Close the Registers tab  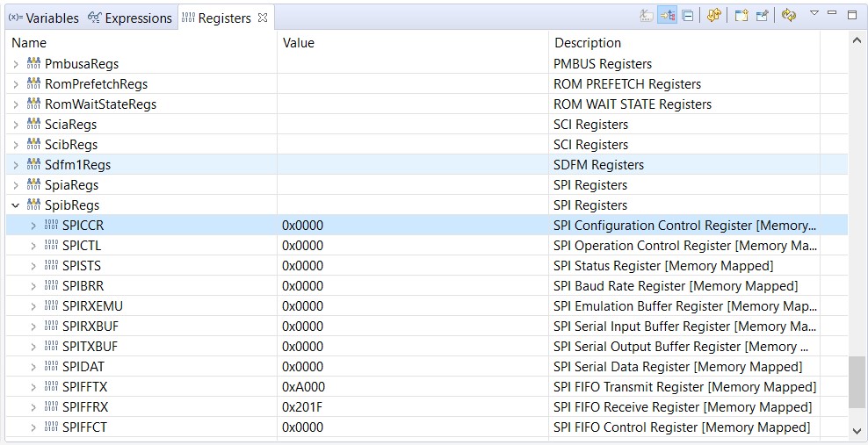point(263,18)
